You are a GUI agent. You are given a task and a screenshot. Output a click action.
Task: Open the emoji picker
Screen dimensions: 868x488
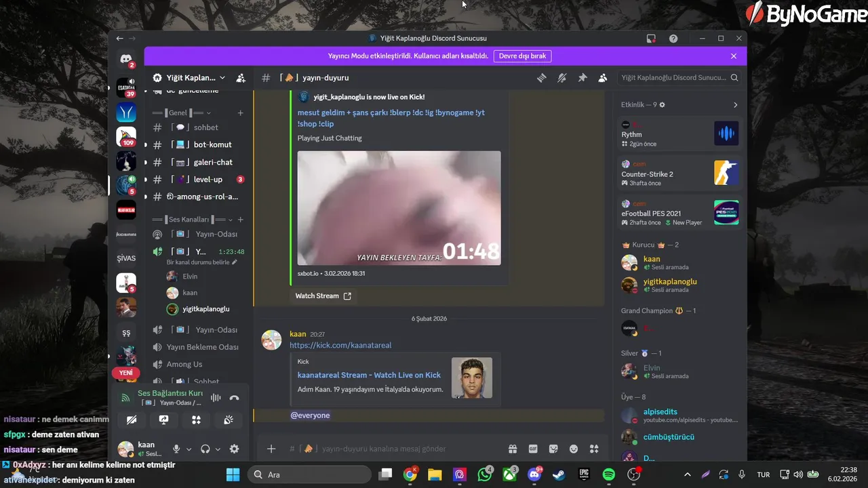(x=574, y=449)
